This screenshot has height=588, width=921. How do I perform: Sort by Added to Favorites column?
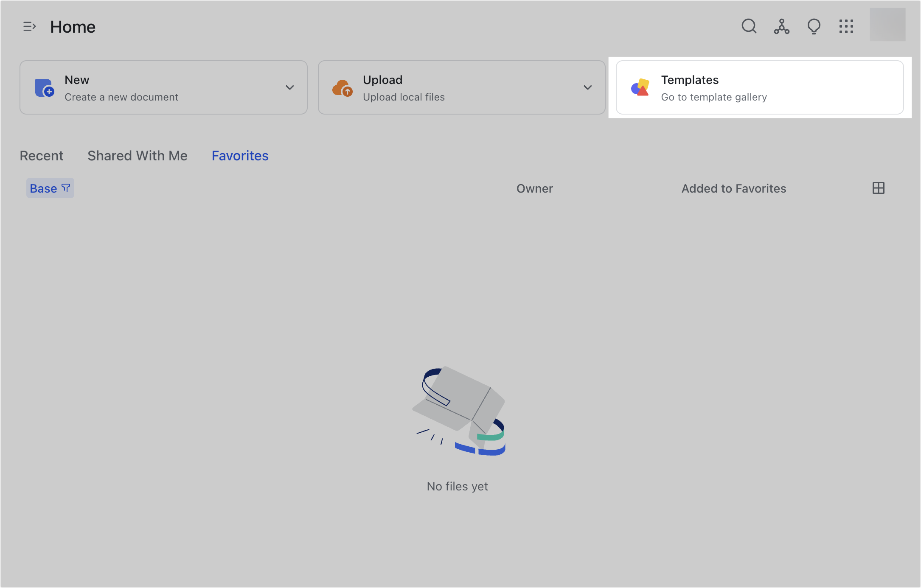(733, 188)
